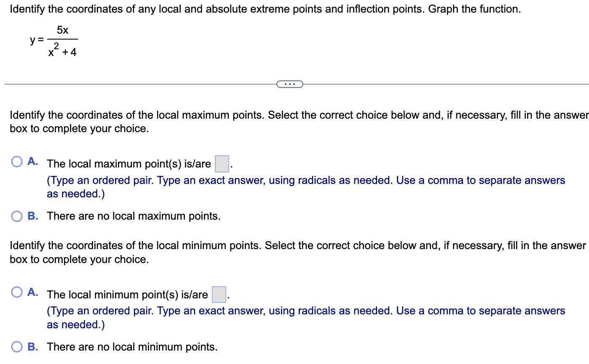589x364 pixels.
Task: Select choice A for local minimum points
Action: point(17,292)
